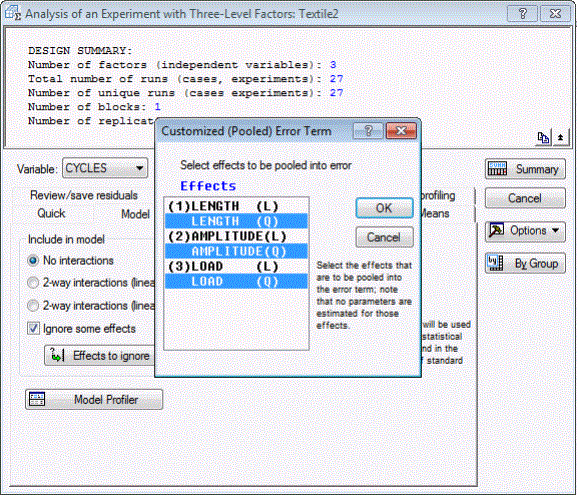This screenshot has width=577, height=495.
Task: Open dropdown arrow on Options button
Action: (x=556, y=231)
